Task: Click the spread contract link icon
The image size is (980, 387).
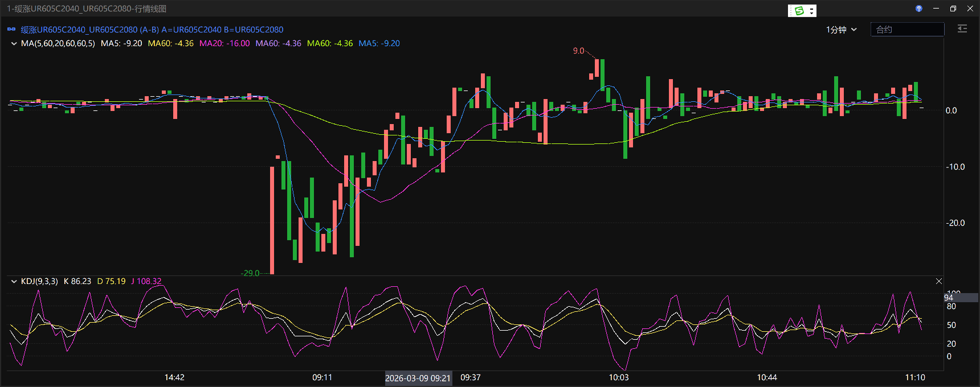Action: 11,30
